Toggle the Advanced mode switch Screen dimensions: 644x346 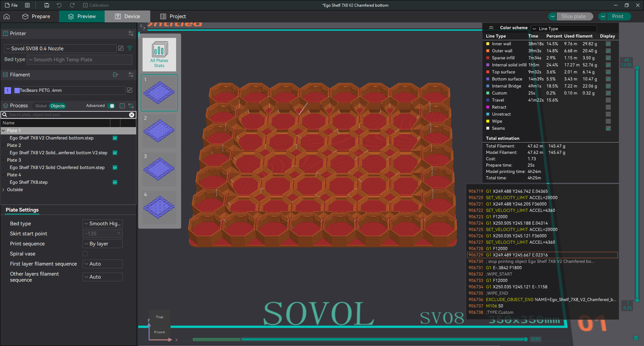[x=111, y=106]
